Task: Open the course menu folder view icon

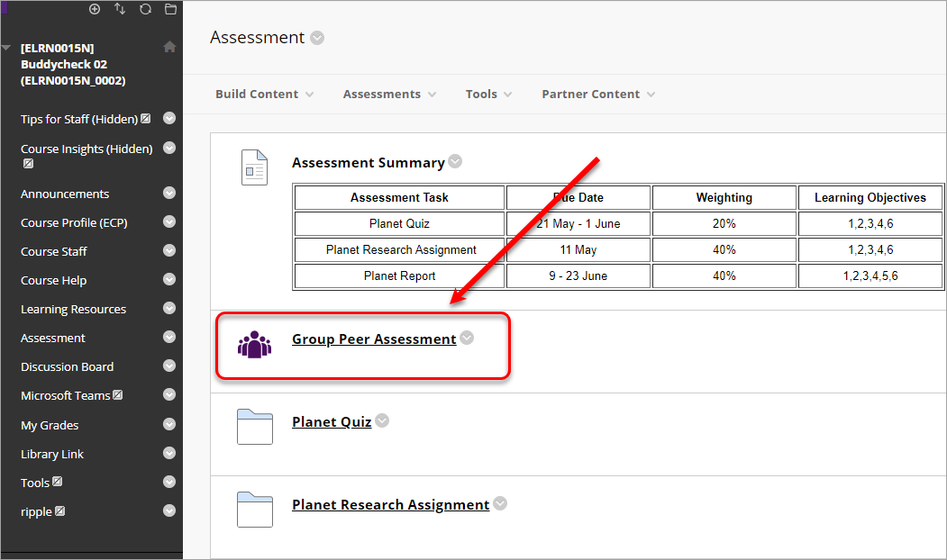Action: pos(170,9)
